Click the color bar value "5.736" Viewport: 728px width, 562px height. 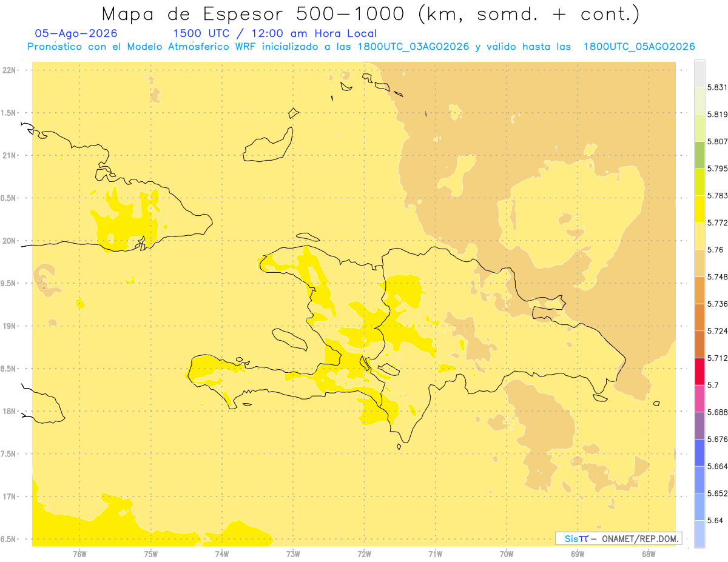(x=717, y=304)
